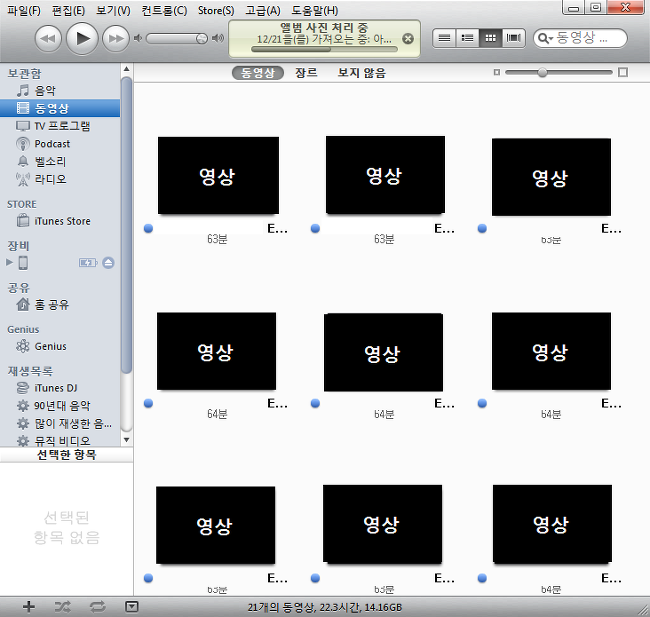Create a new playlist with plus button
Screen dimensions: 650x617
(x=29, y=607)
